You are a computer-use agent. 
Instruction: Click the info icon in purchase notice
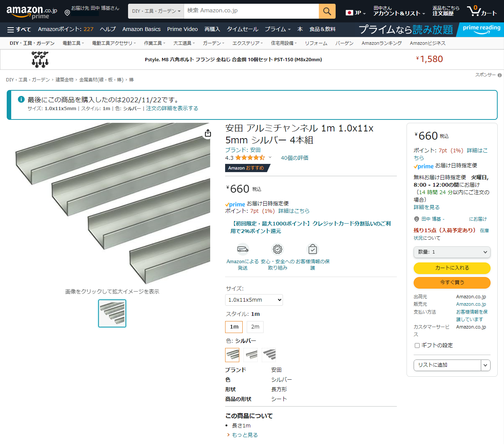[x=21, y=99]
